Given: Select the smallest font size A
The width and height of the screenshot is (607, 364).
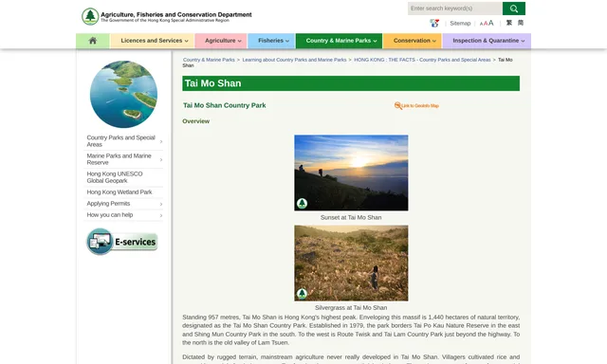Looking at the screenshot, I should point(481,24).
